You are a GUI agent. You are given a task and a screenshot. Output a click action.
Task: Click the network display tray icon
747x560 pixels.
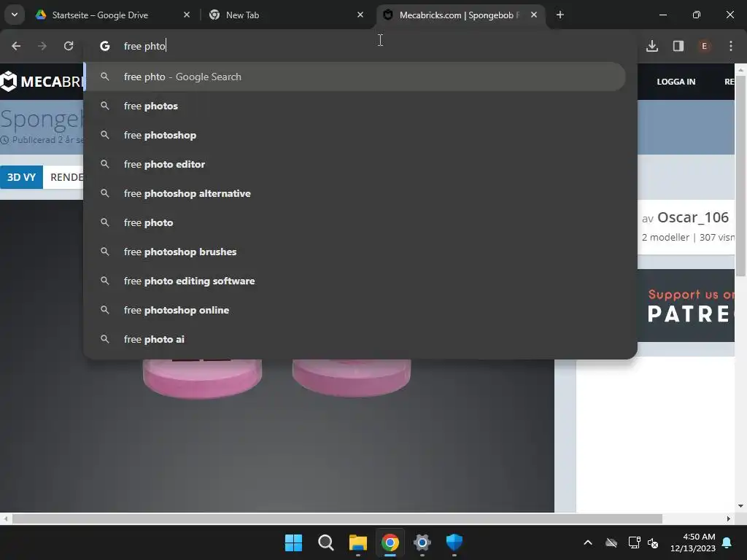coord(634,542)
